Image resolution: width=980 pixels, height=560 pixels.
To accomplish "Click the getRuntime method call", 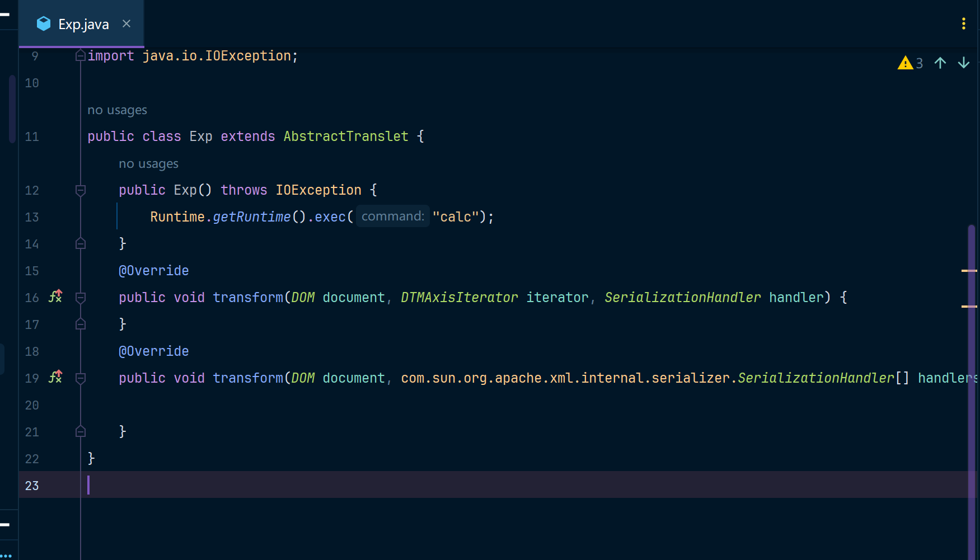I will tap(252, 217).
